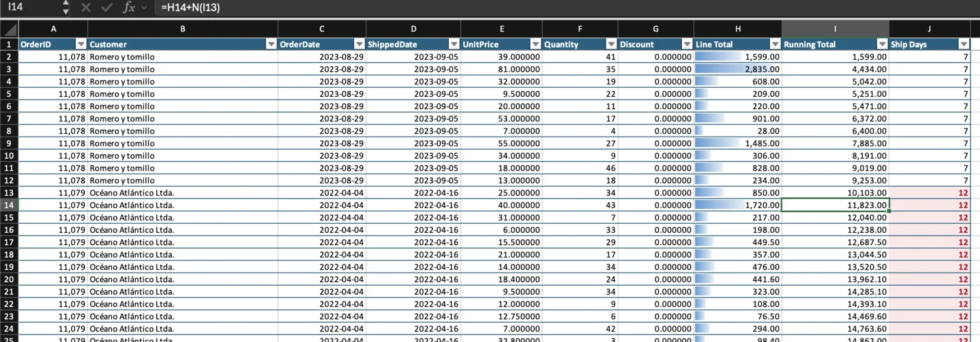Open the OrderID filter dropdown
This screenshot has height=342, width=980.
81,45
